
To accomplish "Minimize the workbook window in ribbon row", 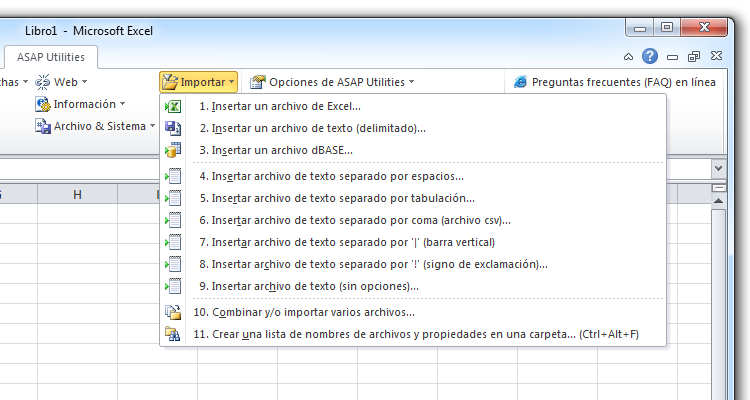I will (x=672, y=57).
